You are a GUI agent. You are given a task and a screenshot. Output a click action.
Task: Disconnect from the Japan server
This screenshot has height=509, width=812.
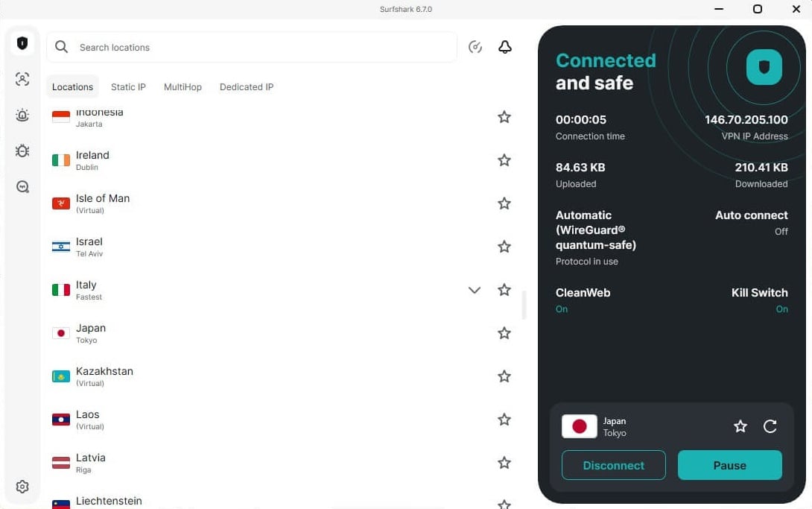tap(613, 465)
